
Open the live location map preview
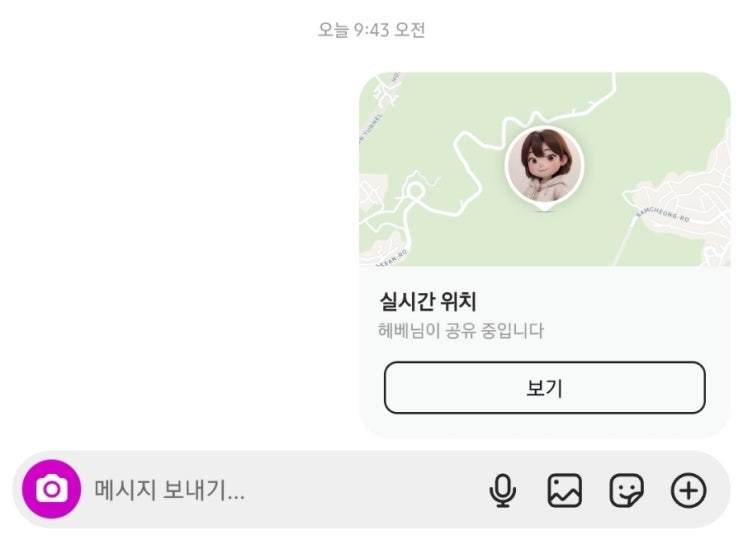click(x=544, y=169)
